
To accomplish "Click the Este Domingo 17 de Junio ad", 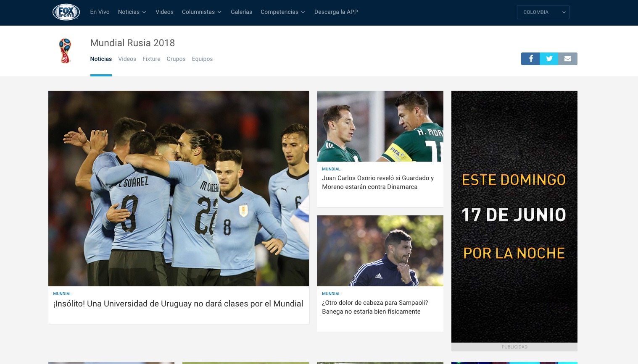I will pos(514,217).
